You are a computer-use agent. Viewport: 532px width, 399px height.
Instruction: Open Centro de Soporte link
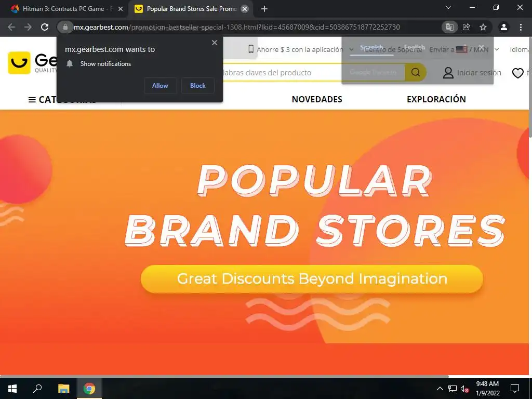[x=393, y=50]
